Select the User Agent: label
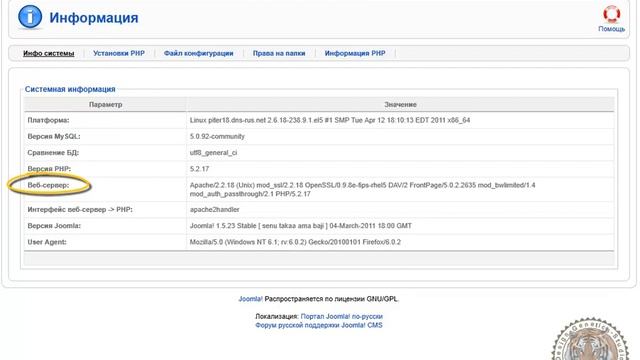Screen dimensions: 640x360 tap(47, 242)
